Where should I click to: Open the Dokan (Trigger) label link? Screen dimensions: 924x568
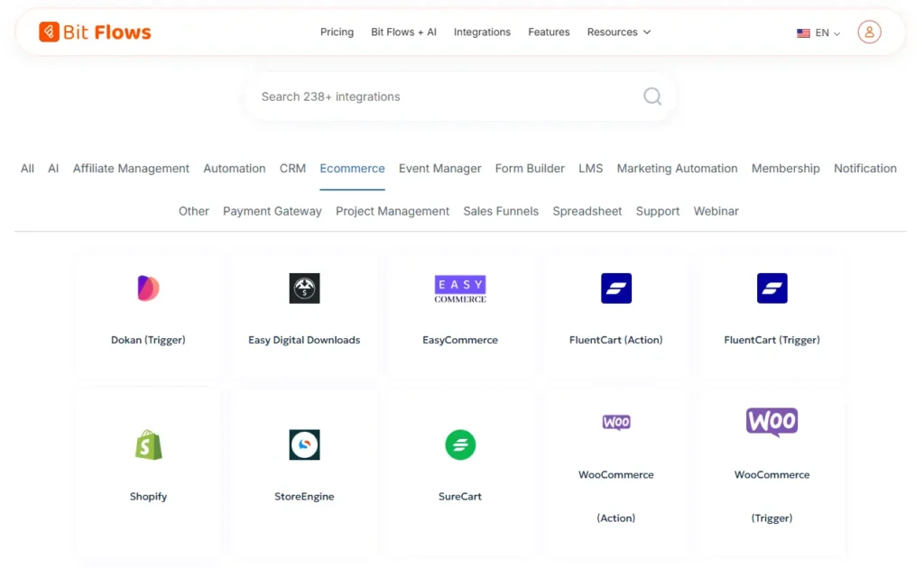(x=148, y=340)
